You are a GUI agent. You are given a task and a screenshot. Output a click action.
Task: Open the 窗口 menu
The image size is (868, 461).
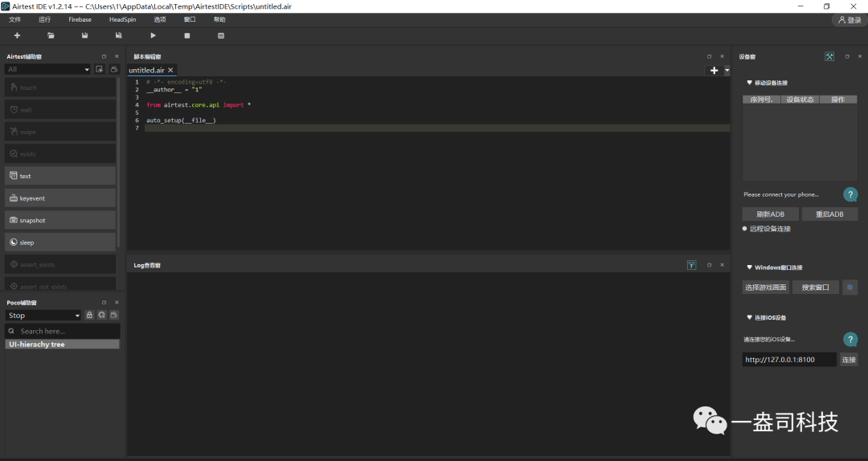190,19
